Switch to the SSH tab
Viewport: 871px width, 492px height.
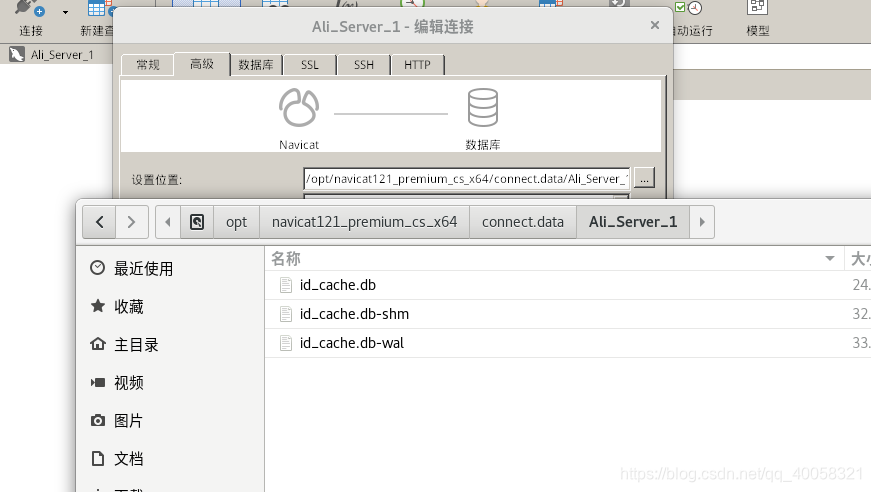click(x=364, y=64)
